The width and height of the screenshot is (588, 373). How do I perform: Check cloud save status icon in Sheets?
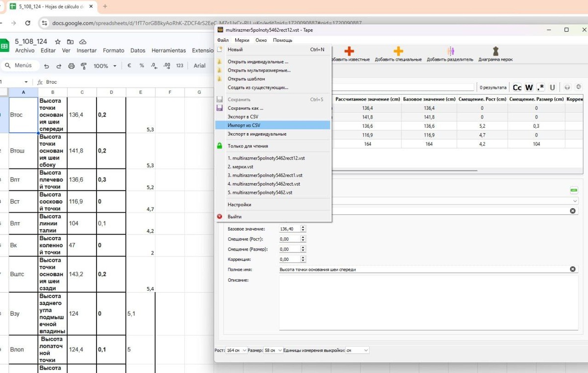click(x=83, y=42)
